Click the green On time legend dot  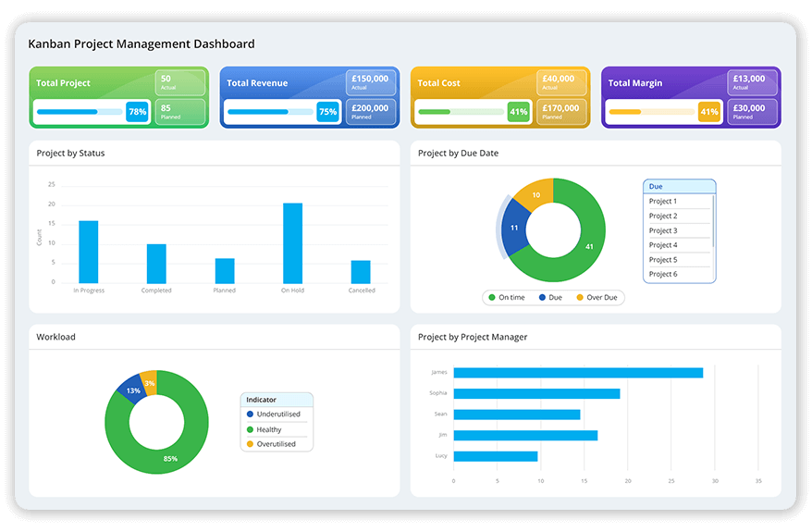click(492, 298)
